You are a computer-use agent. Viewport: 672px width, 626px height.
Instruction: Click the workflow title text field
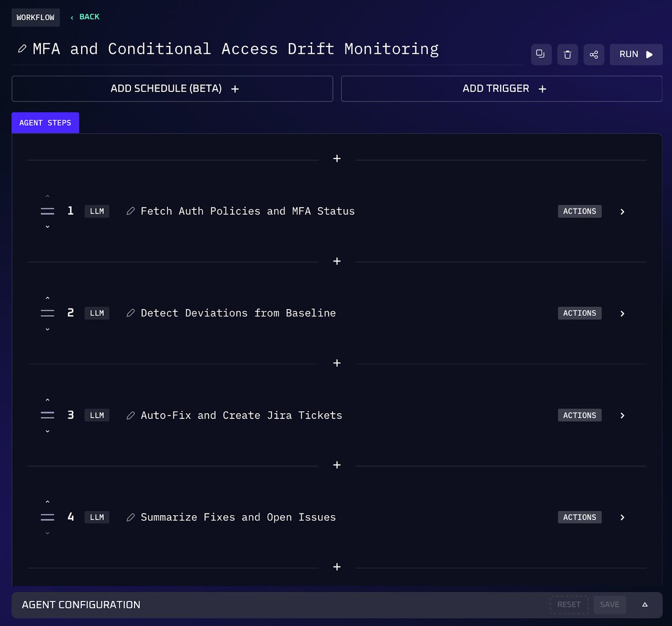[236, 49]
